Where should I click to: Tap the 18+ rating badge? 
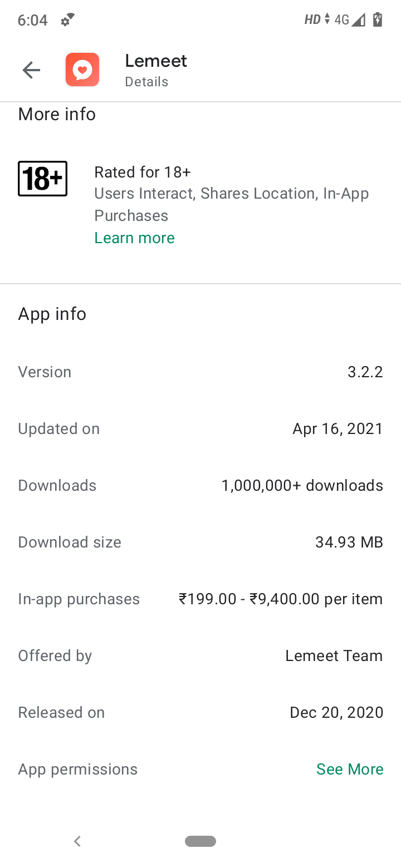pos(43,179)
